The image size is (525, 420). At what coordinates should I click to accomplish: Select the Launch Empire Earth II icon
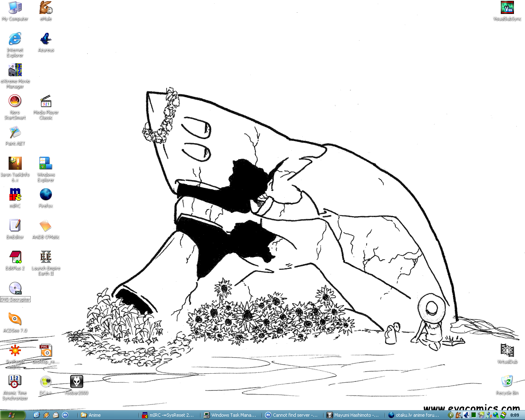tap(46, 263)
